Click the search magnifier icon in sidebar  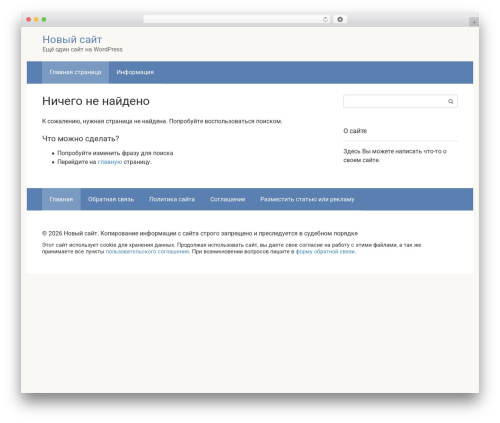[450, 101]
